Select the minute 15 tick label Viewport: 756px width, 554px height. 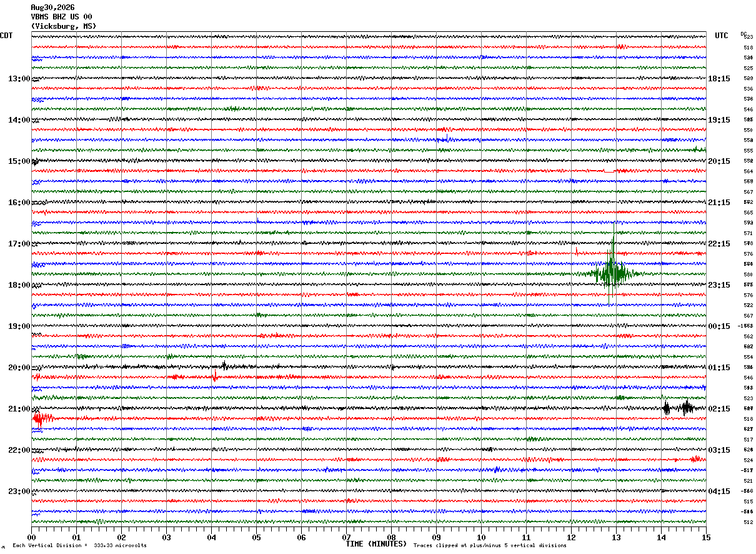click(x=706, y=537)
